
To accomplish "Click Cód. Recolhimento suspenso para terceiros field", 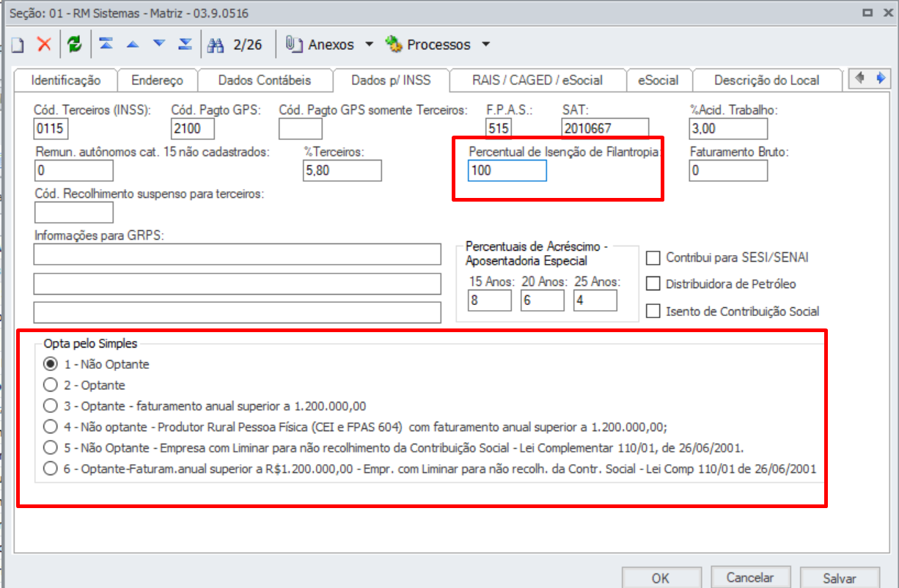I will [x=74, y=213].
